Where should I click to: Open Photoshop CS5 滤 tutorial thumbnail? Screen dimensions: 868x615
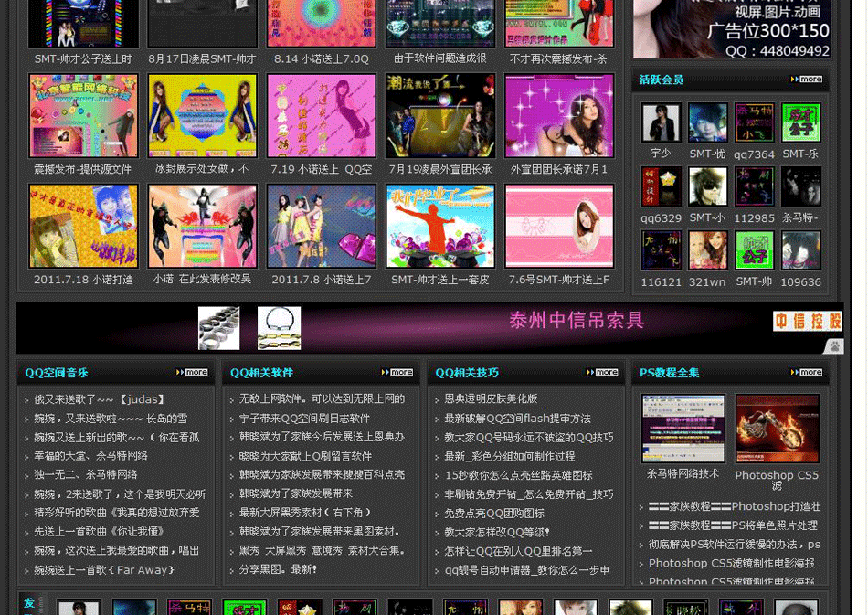777,429
